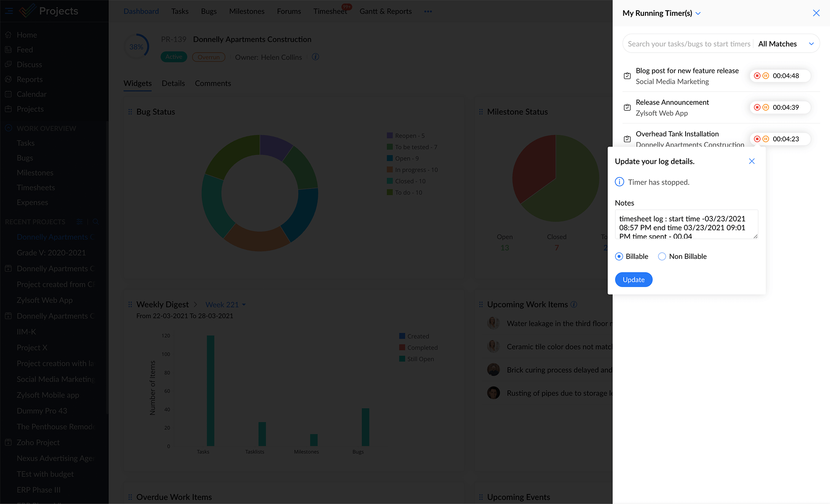The image size is (830, 504).
Task: Select the Non Billable radio option
Action: [662, 256]
